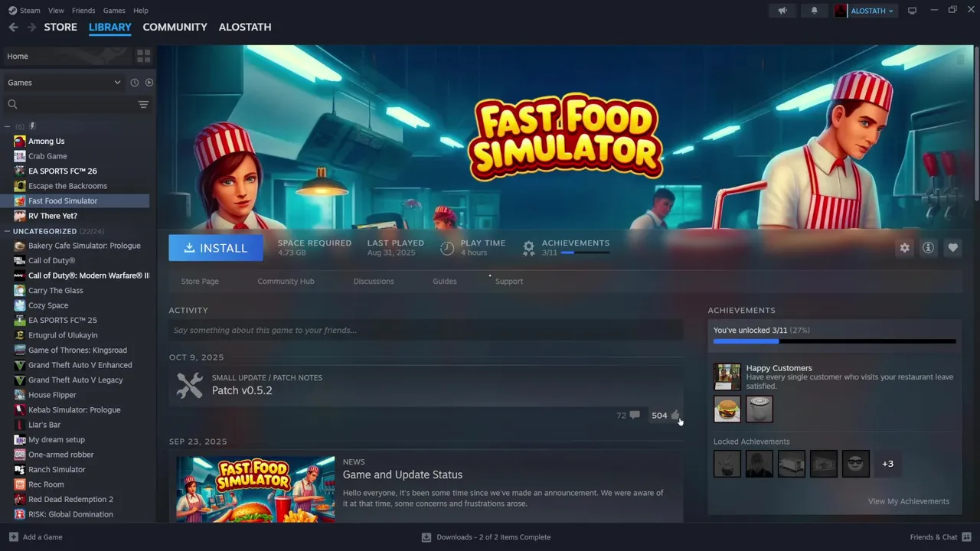Select EA SPORTS FC 26 entry
Screen dimensions: 980x551
[x=62, y=171]
